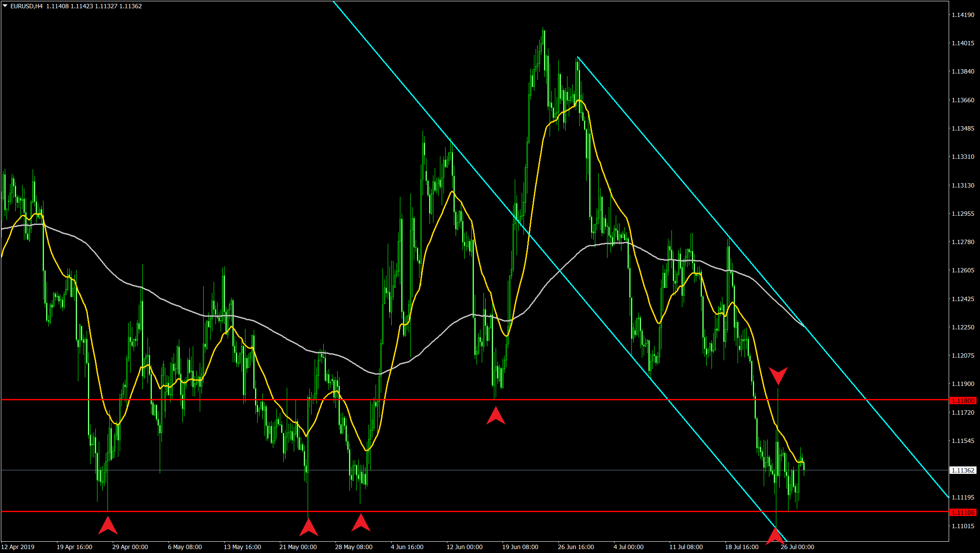The image size is (980, 553).
Task: Select the right cyan descending trendline
Action: (653, 146)
